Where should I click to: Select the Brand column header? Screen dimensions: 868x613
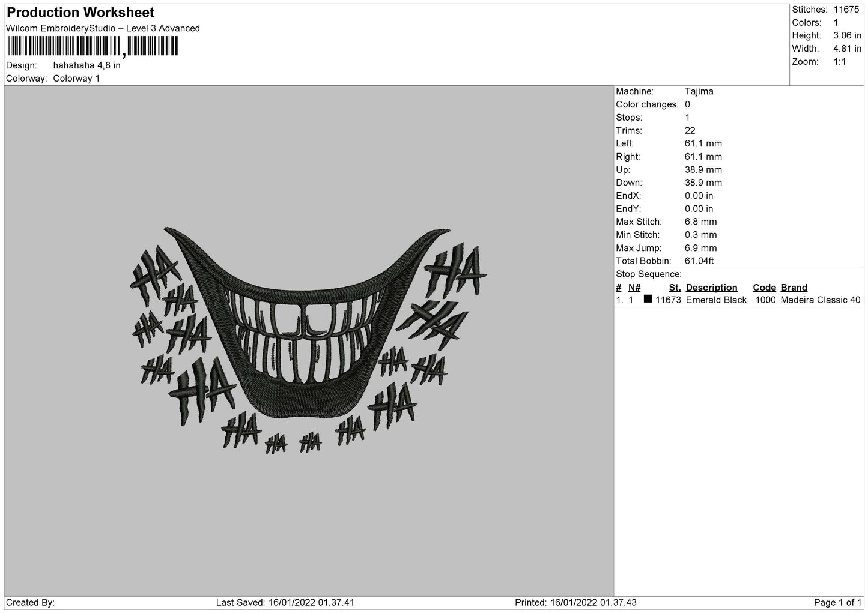click(794, 288)
